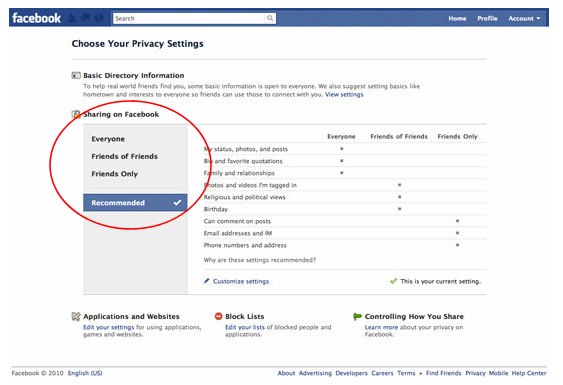Open the messages icon in header
This screenshot has height=385, width=563.
click(x=85, y=18)
